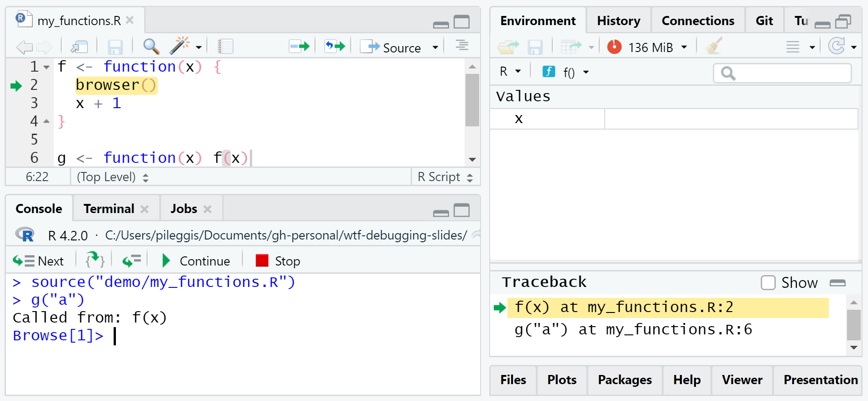The width and height of the screenshot is (868, 401).
Task: Step into function call icon
Action: point(95,260)
